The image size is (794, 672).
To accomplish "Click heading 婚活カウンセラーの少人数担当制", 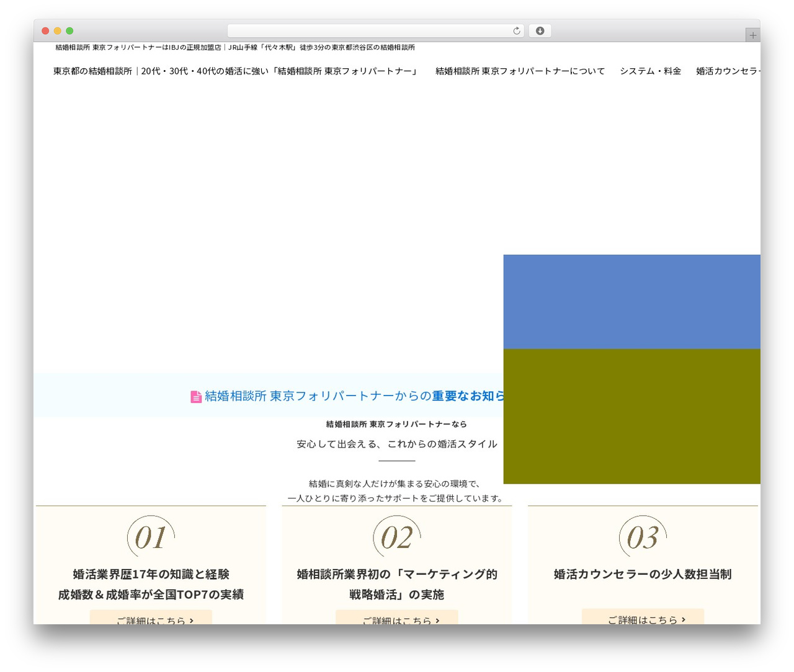I will click(x=643, y=574).
